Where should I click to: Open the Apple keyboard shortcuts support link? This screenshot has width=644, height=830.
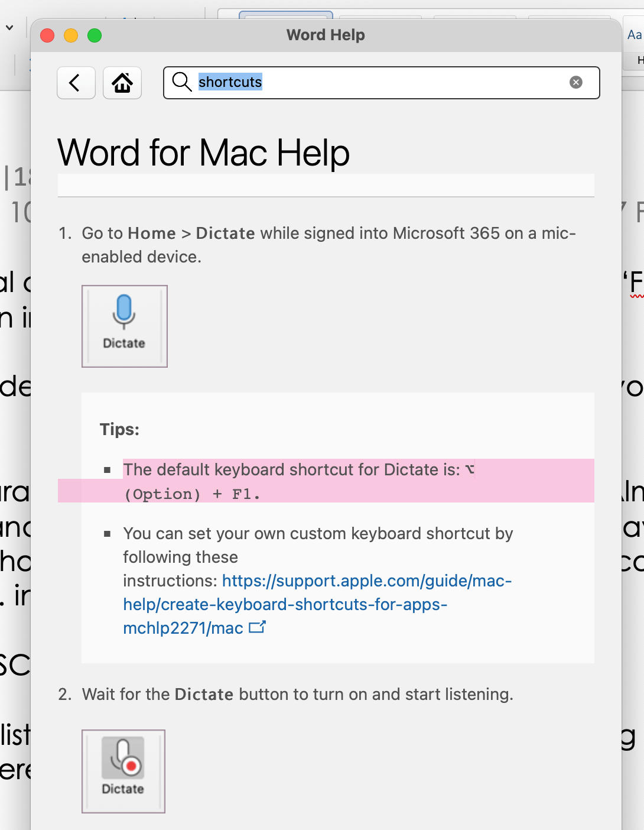click(x=317, y=604)
